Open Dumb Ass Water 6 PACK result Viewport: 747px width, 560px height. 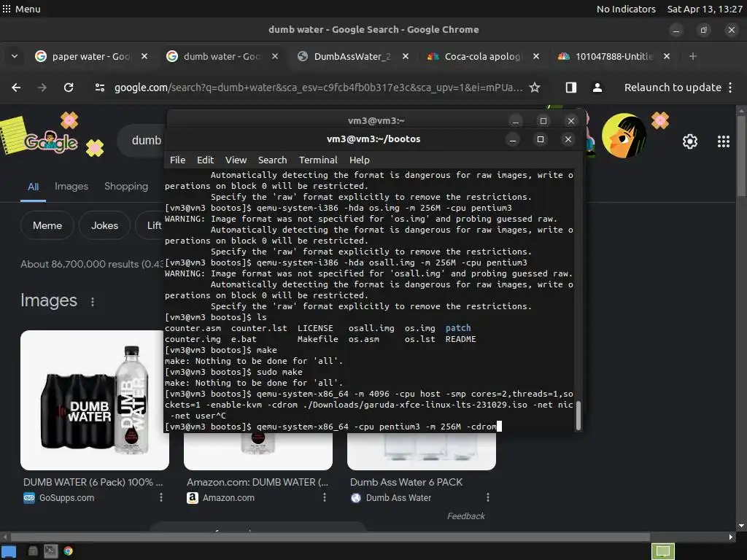point(406,482)
